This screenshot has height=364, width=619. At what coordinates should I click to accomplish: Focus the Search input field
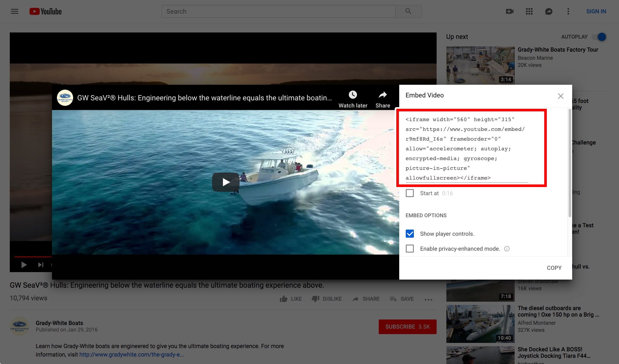278,11
